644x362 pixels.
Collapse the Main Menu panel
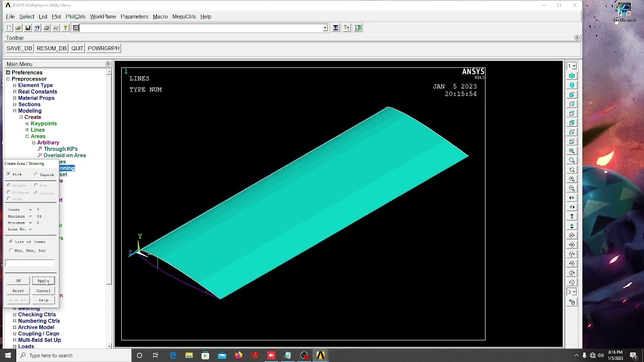(x=108, y=64)
